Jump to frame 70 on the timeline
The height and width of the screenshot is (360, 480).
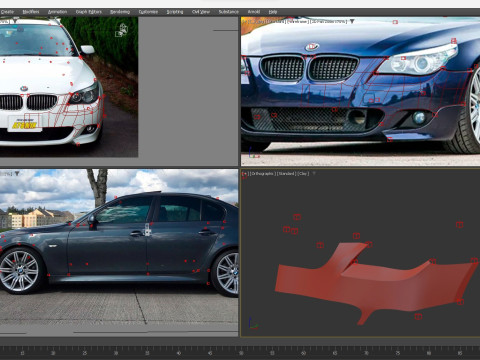366,353
